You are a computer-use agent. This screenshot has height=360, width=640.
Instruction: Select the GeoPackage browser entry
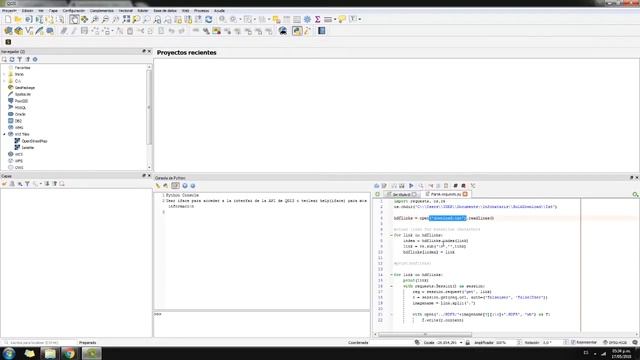click(x=24, y=88)
